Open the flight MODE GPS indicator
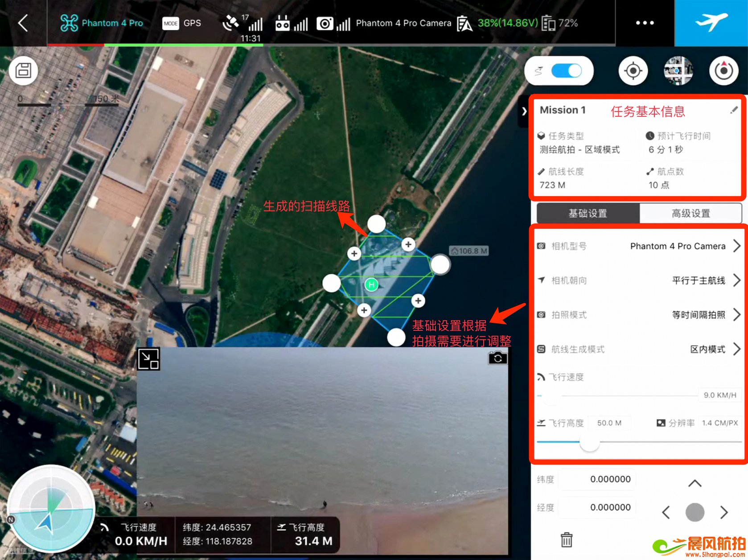 pos(182,23)
